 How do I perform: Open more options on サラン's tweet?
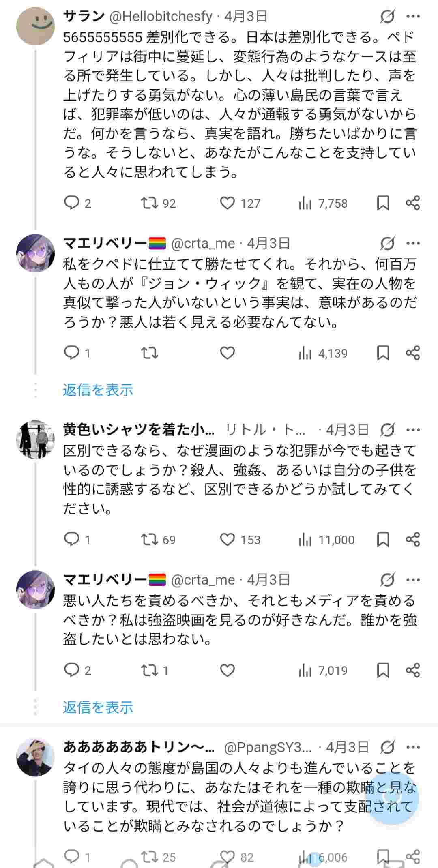click(x=413, y=17)
